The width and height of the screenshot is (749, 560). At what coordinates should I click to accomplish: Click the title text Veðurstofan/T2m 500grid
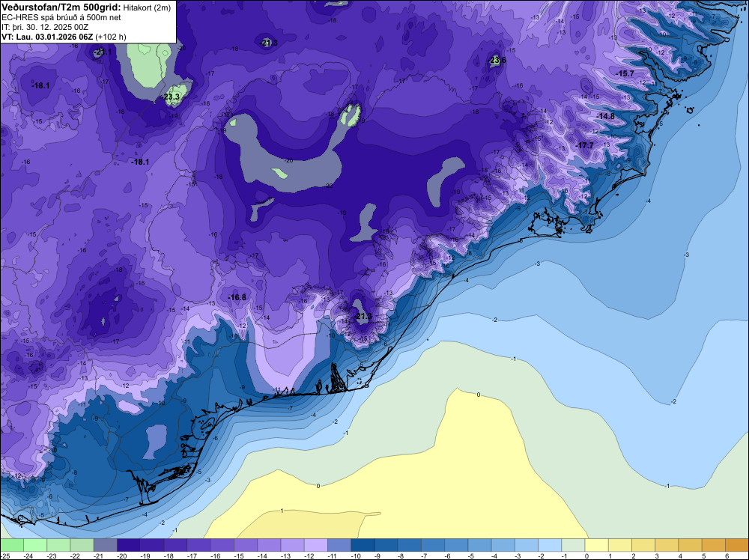pyautogui.click(x=61, y=7)
